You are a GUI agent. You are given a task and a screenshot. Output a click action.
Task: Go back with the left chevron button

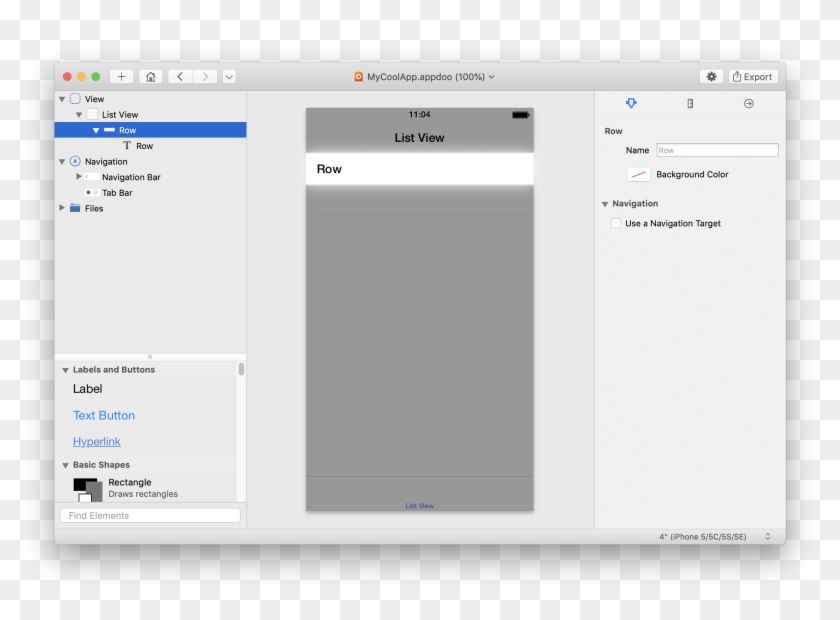180,77
